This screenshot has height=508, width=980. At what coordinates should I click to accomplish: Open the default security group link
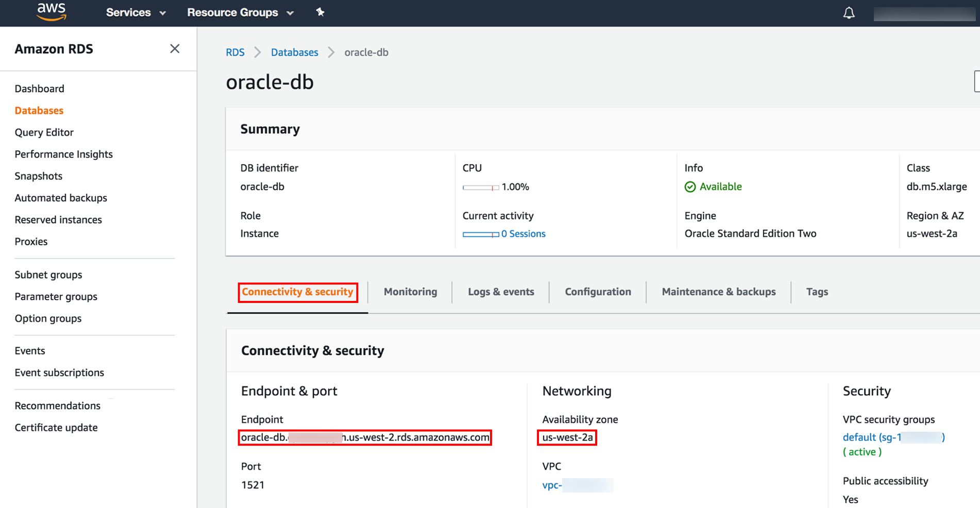tap(893, 437)
